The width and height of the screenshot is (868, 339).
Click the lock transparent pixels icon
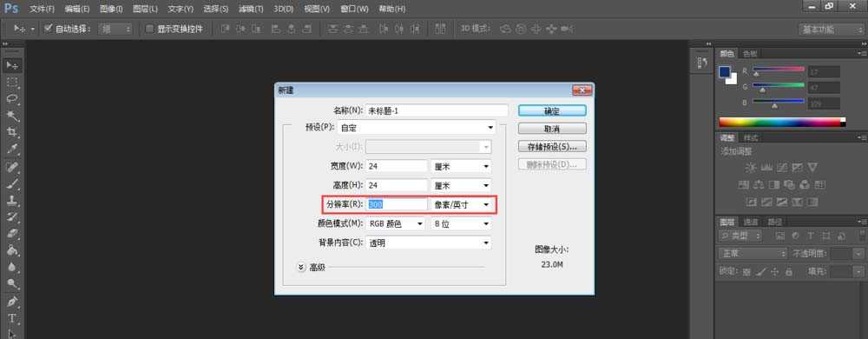pyautogui.click(x=747, y=271)
